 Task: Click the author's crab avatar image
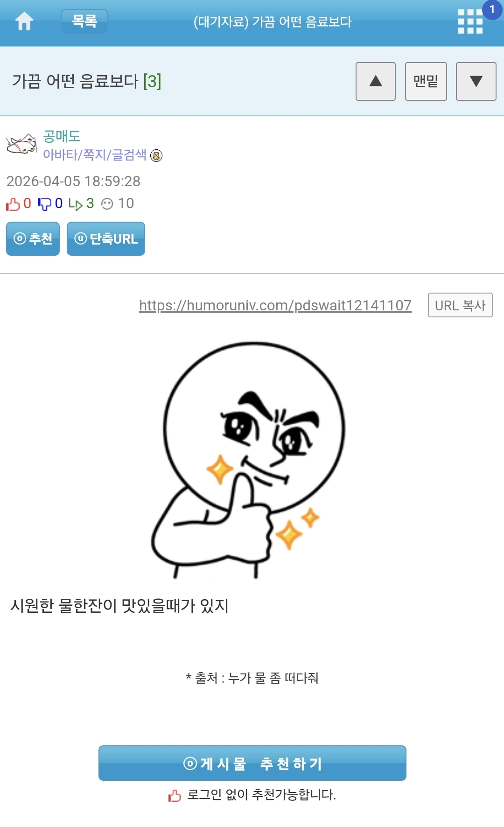coord(21,144)
